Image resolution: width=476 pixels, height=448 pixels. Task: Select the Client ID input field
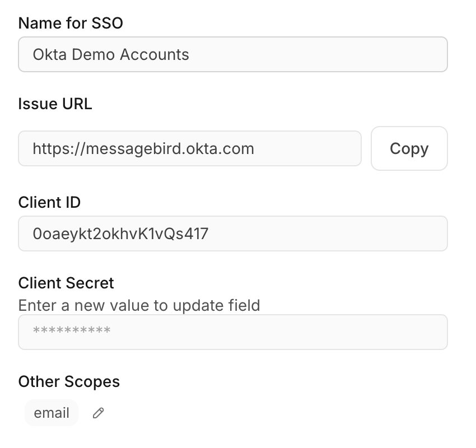pos(232,234)
